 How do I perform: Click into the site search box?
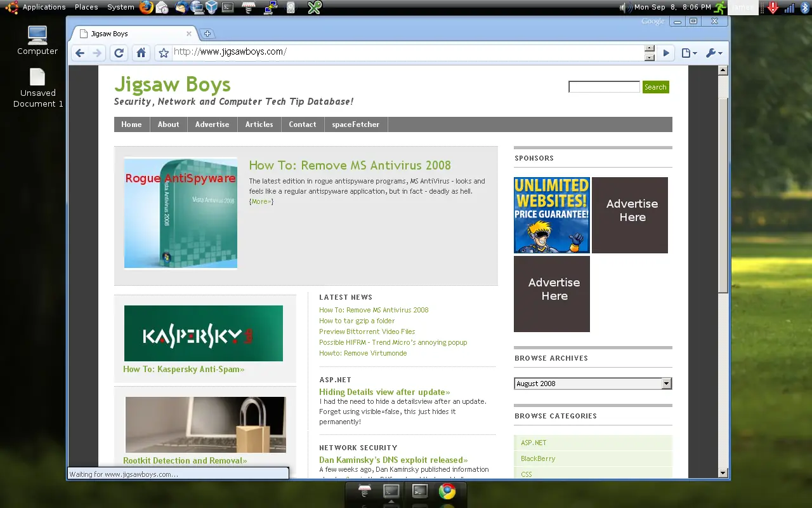pyautogui.click(x=604, y=87)
